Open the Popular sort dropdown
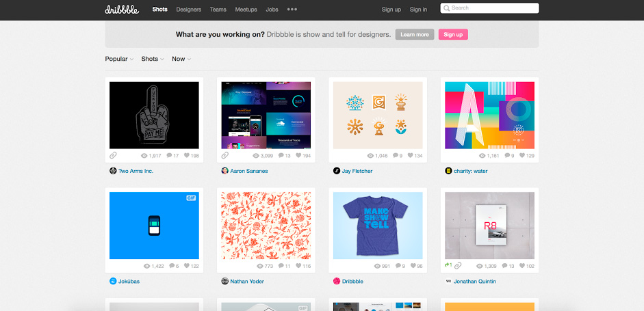This screenshot has height=311, width=644. pos(119,59)
